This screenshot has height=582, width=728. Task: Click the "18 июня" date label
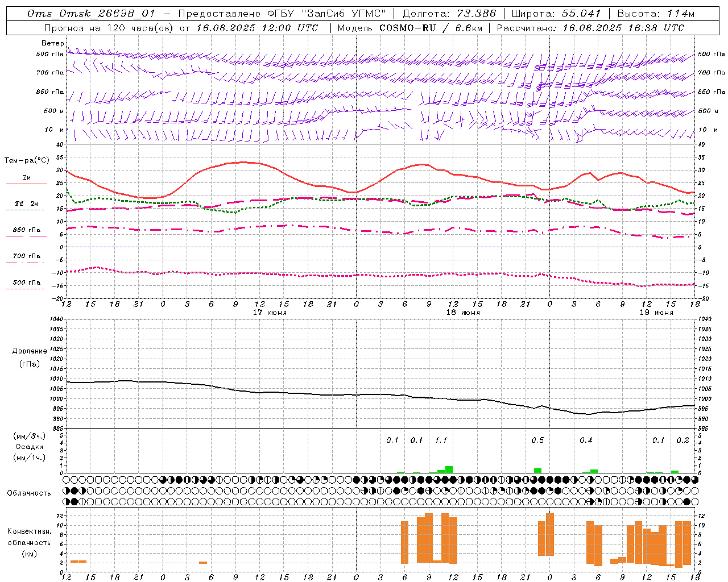pyautogui.click(x=463, y=313)
